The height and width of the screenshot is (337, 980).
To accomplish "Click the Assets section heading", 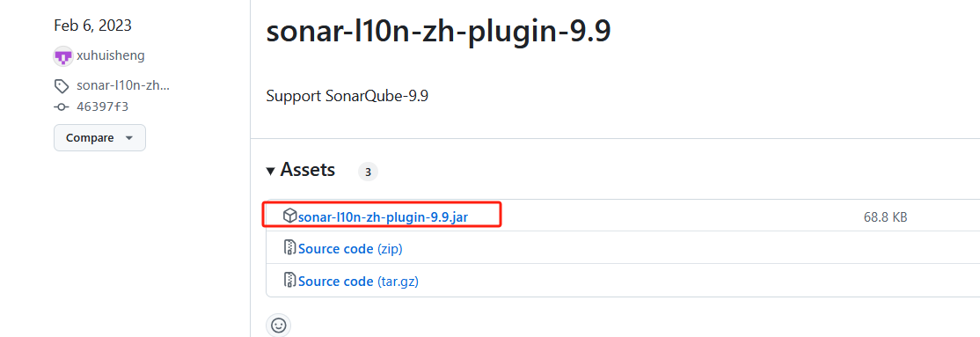I will tap(308, 170).
